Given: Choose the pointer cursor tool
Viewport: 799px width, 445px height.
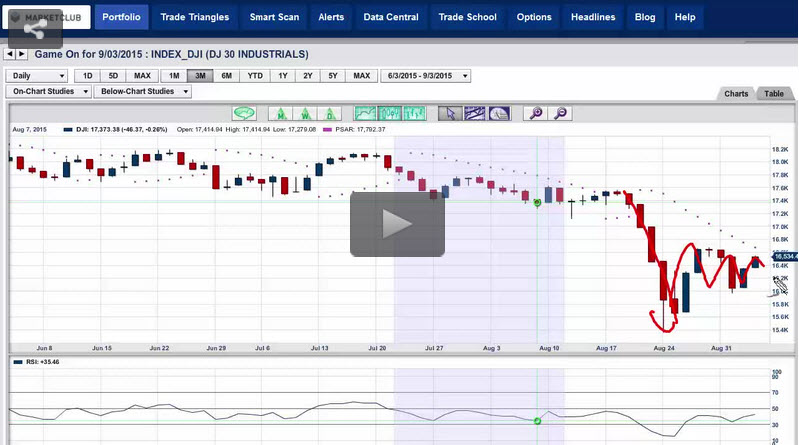Looking at the screenshot, I should coord(451,113).
